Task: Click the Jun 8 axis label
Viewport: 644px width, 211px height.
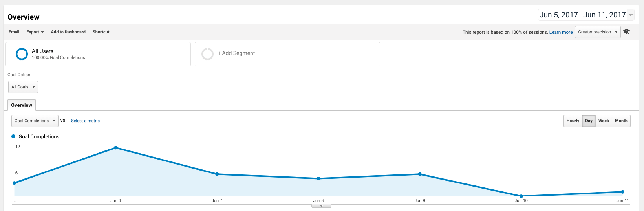Action: (318, 200)
